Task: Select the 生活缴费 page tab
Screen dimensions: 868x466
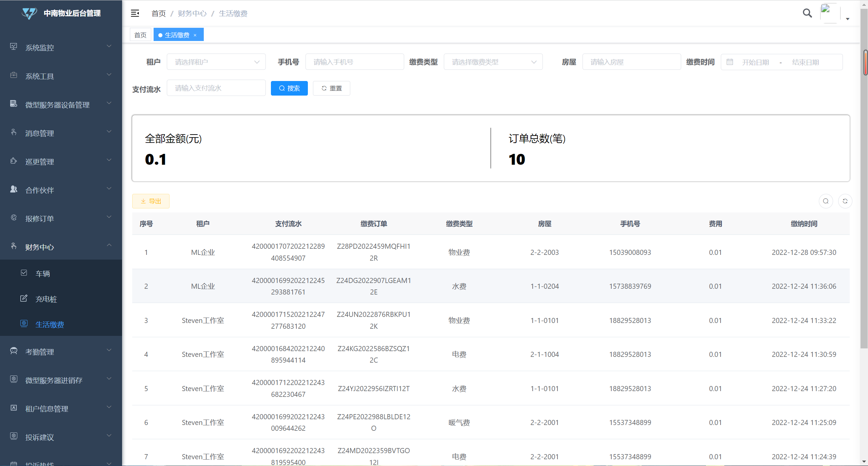Action: 178,35
